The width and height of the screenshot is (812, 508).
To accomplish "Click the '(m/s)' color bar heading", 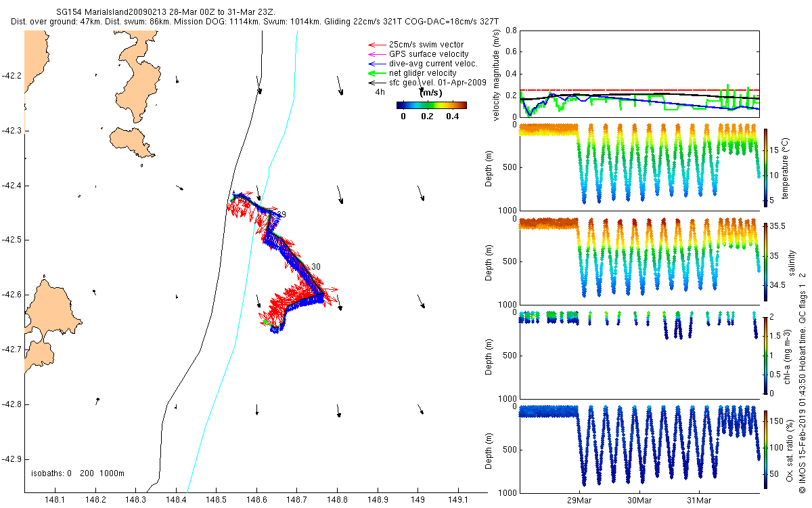I will pyautogui.click(x=432, y=93).
